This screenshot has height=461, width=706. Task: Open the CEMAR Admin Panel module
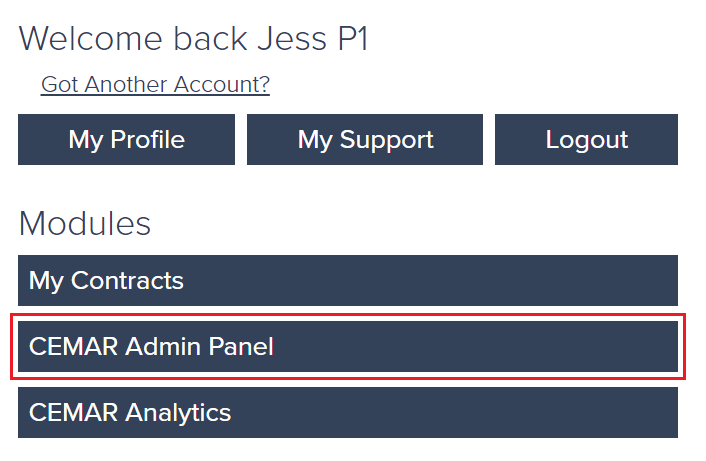[x=347, y=346]
